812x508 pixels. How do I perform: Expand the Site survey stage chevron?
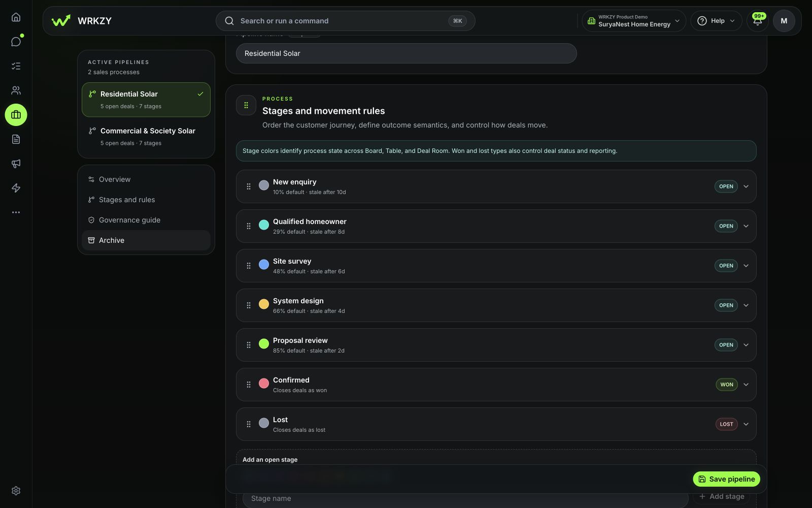(746, 266)
